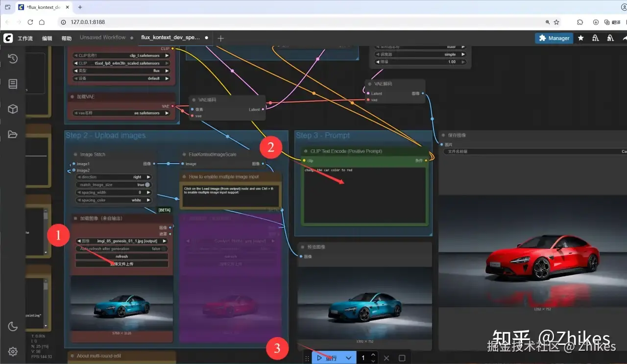This screenshot has height=364, width=627.
Task: Click 选择文件上传 upload button
Action: [x=122, y=264]
